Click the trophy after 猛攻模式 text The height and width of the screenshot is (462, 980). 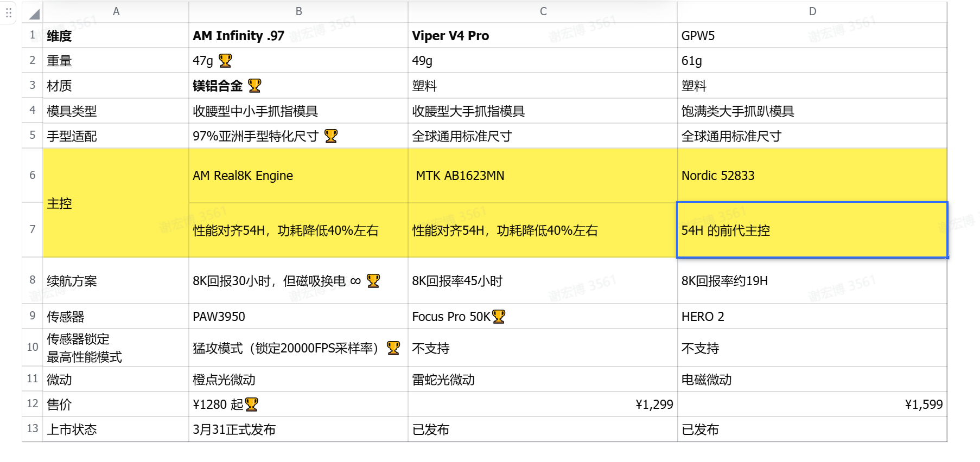393,348
